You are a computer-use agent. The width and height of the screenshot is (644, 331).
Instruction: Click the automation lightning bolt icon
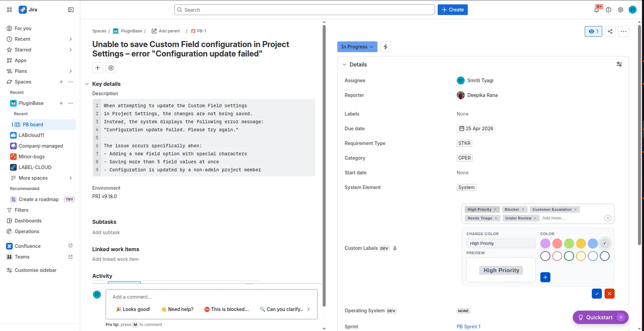(386, 47)
